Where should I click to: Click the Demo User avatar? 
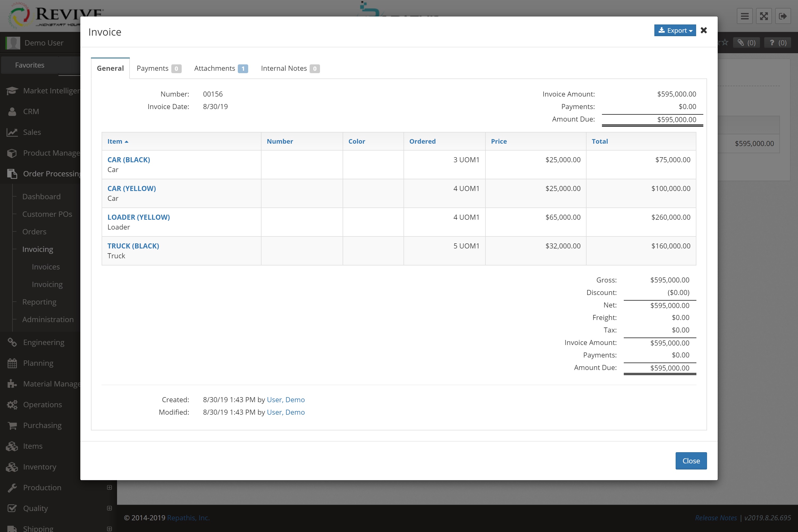tap(13, 43)
